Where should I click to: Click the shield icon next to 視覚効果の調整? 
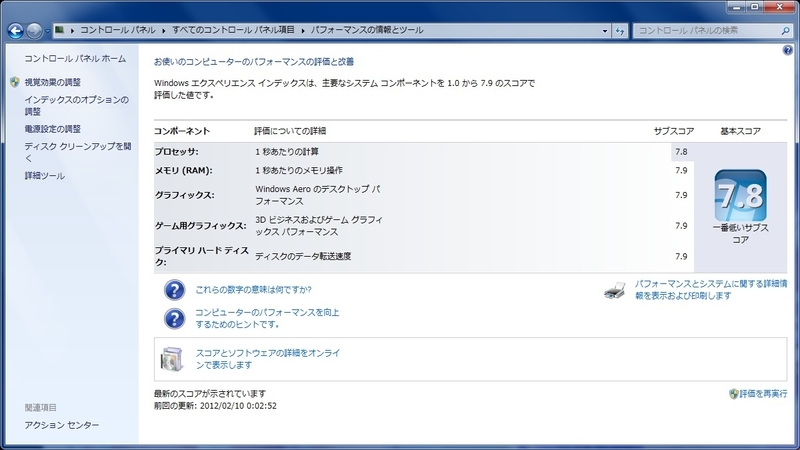pos(15,82)
